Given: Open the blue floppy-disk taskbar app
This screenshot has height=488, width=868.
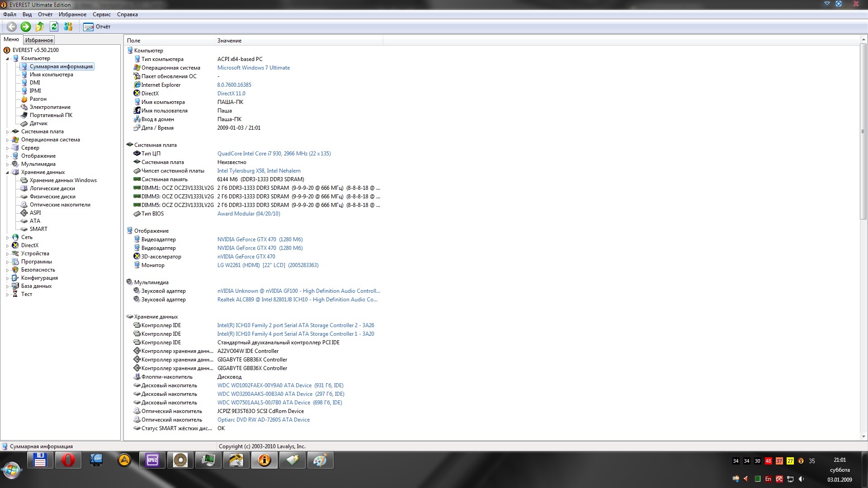Looking at the screenshot, I should [40, 460].
